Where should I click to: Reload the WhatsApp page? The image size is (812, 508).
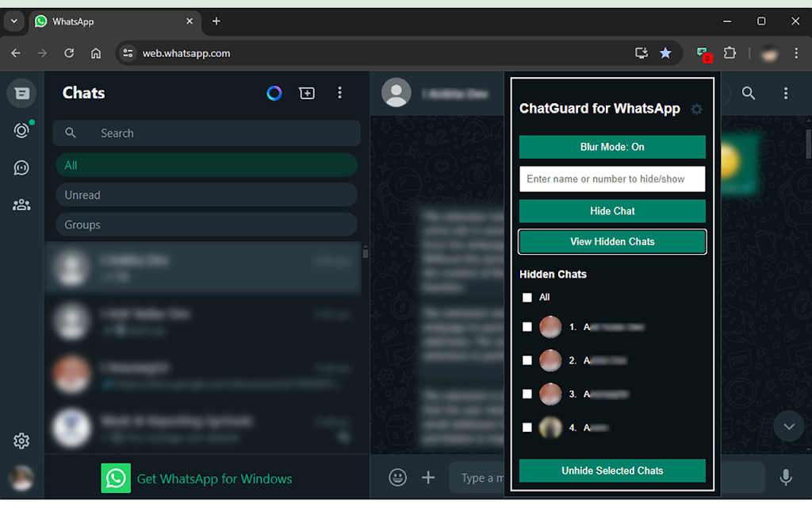69,53
